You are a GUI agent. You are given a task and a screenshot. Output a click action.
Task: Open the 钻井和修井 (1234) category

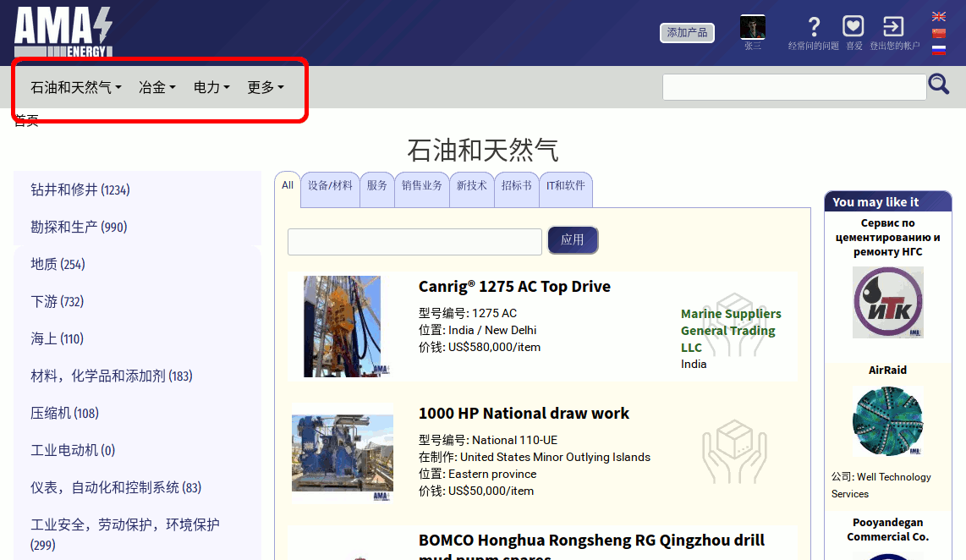[x=80, y=189]
